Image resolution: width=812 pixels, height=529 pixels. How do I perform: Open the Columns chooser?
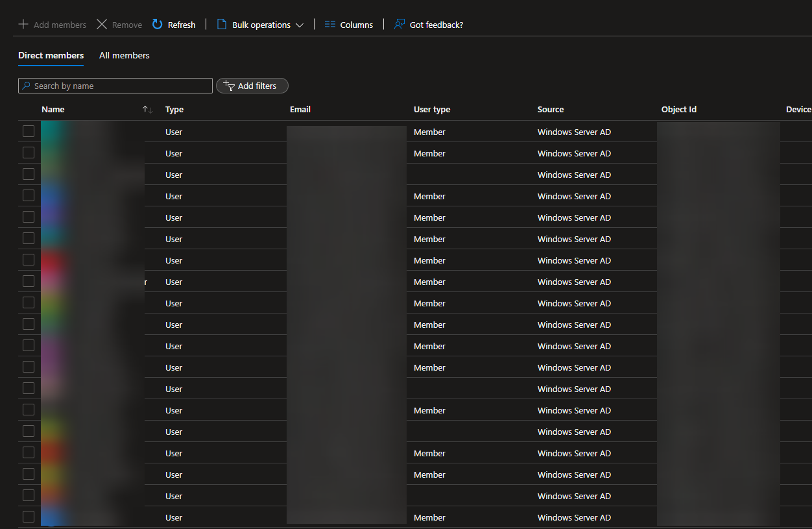pos(348,24)
